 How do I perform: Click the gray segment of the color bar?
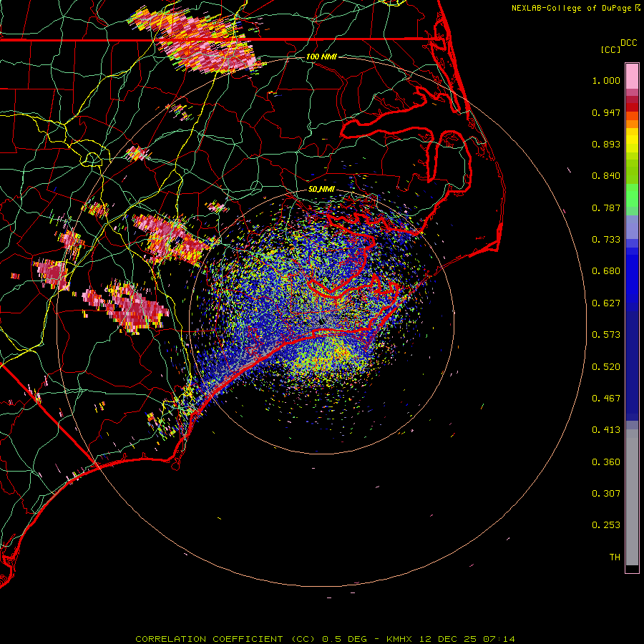tap(632, 497)
